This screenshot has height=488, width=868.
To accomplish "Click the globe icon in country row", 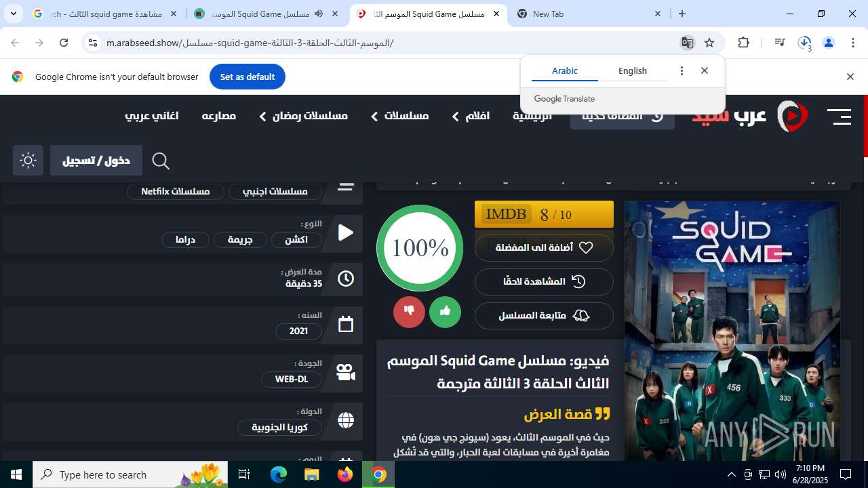I will pos(346,420).
